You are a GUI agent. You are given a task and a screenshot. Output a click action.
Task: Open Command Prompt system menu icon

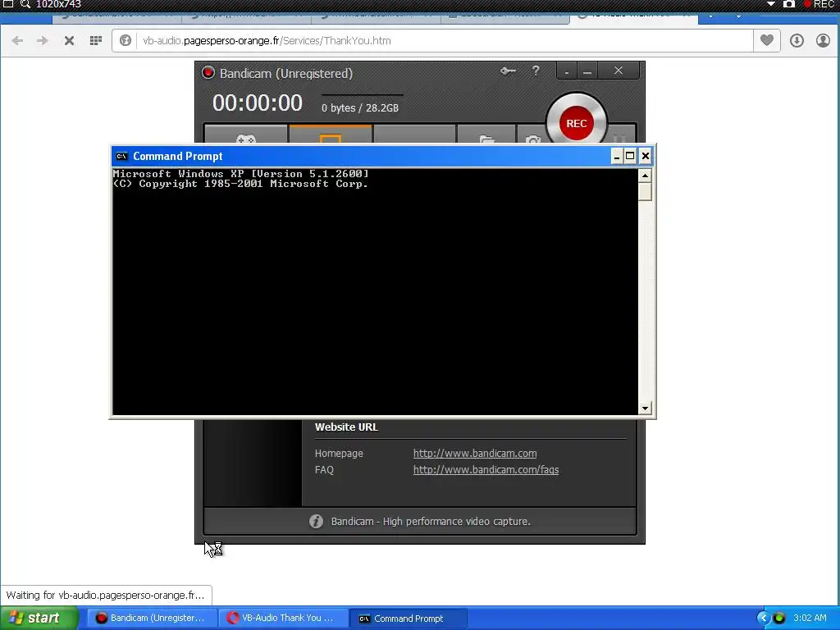tap(121, 156)
